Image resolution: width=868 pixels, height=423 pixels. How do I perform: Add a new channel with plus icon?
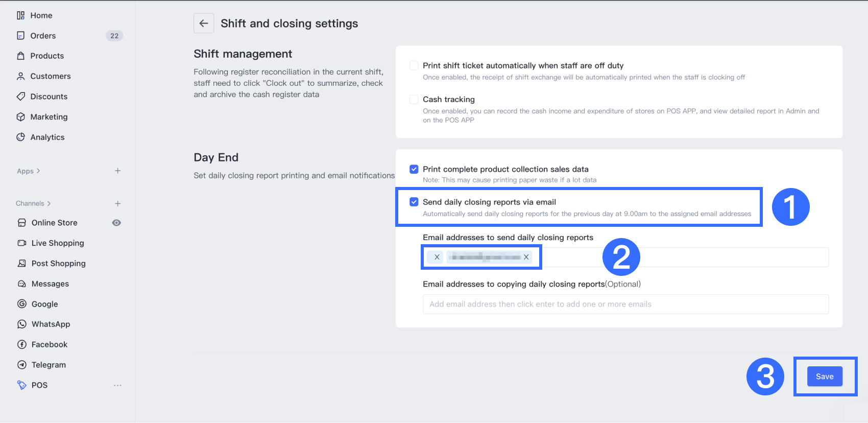tap(117, 203)
